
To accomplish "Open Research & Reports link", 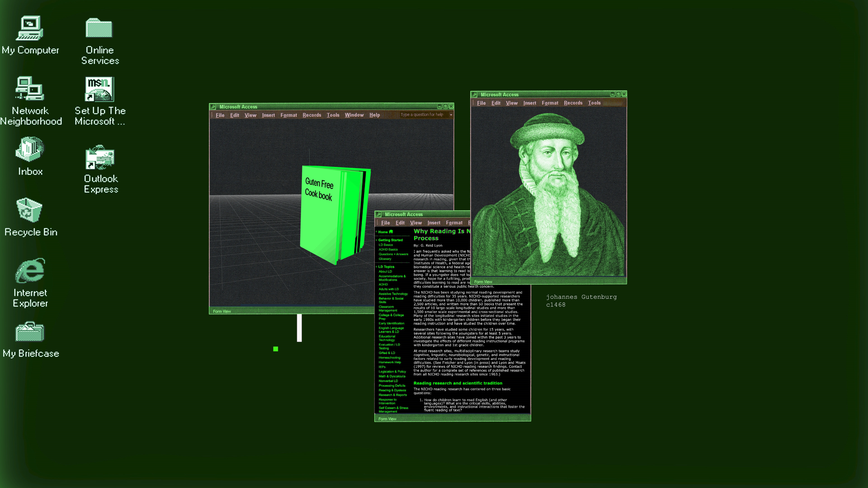I will coord(393,395).
